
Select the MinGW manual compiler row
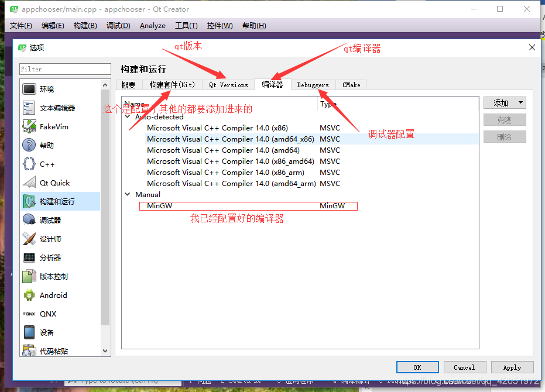[300, 206]
